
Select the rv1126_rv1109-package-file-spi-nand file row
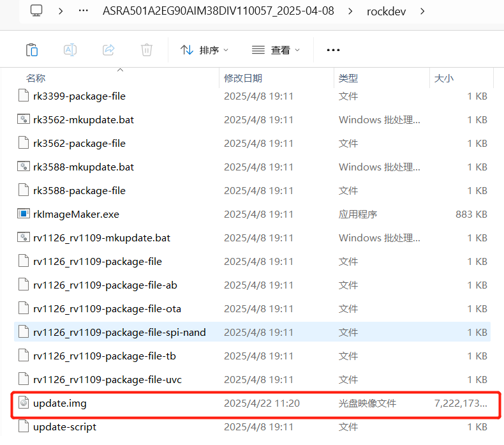119,332
